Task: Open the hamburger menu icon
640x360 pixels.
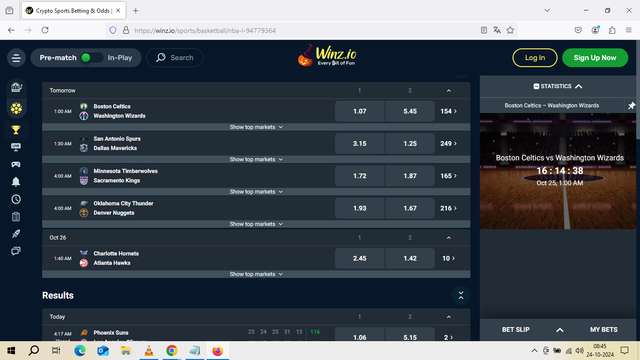Action: point(16,58)
